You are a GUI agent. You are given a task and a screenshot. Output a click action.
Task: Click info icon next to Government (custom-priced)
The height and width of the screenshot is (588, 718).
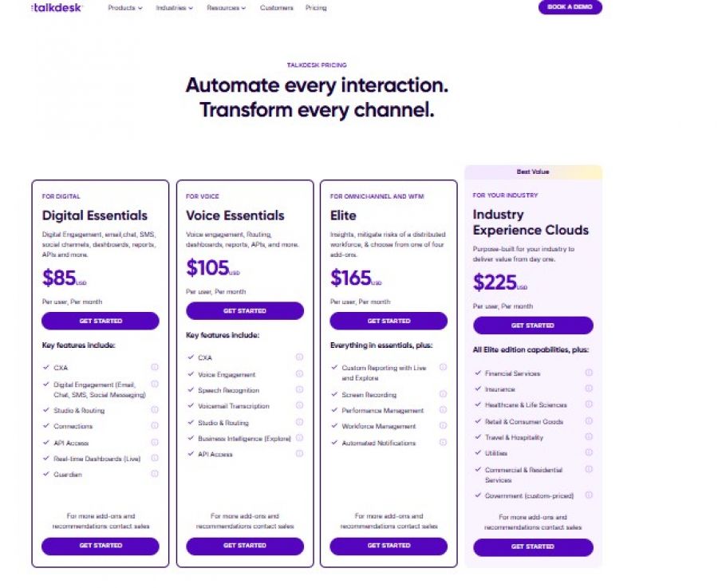click(x=586, y=495)
